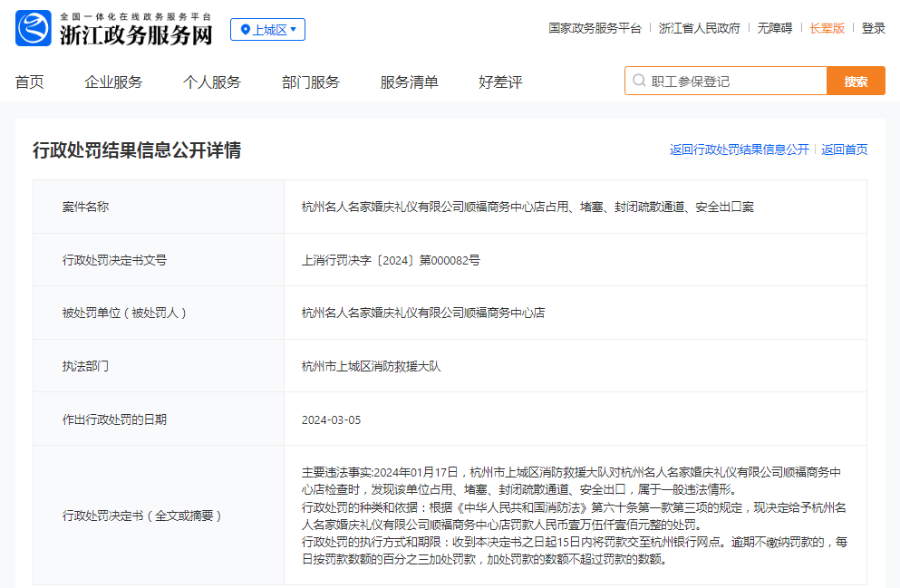The width and height of the screenshot is (900, 588).
Task: Switch to 长辈版 senior mode
Action: coord(827,28)
